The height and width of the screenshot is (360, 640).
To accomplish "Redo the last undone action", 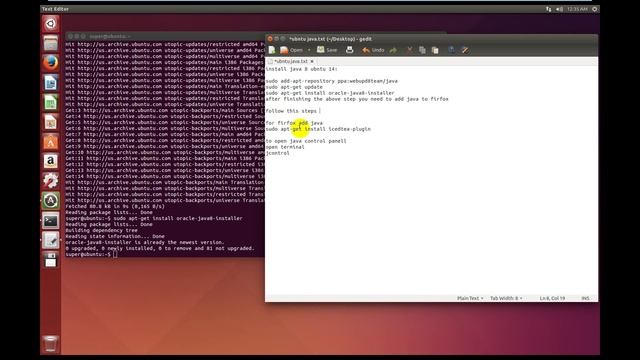I will 393,50.
